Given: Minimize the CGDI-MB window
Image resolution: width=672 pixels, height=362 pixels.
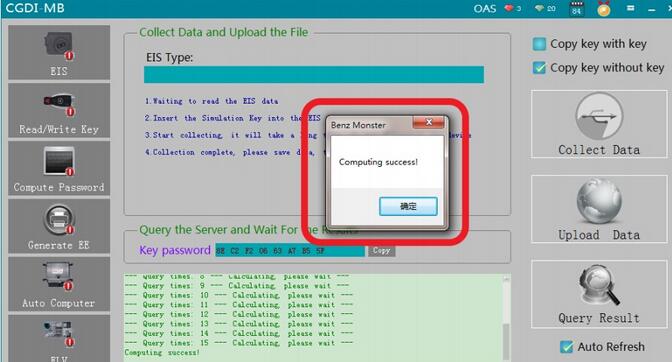Looking at the screenshot, I should click(x=651, y=9).
